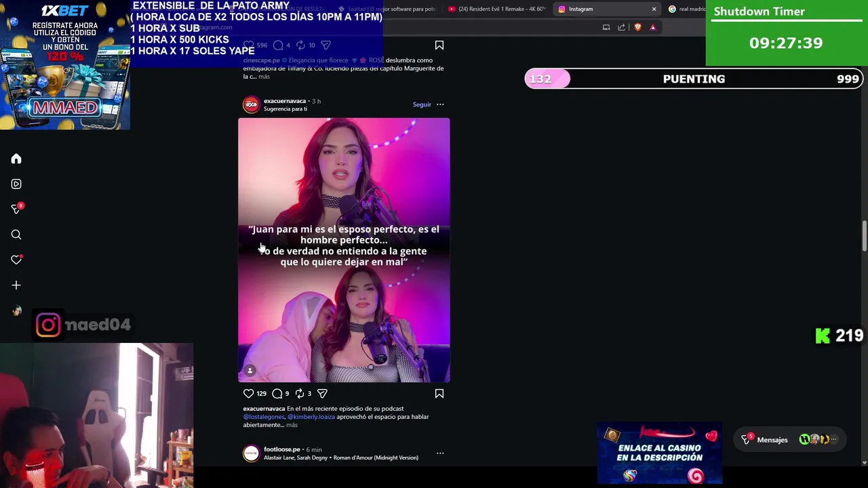Screen dimensions: 868x488
Task: Close the Instagram browser tab
Action: pyautogui.click(x=654, y=9)
